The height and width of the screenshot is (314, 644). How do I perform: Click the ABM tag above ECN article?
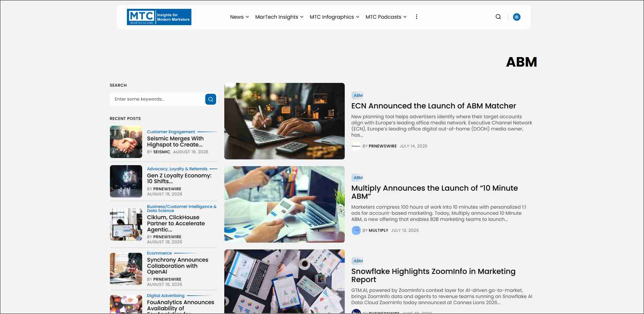[358, 95]
